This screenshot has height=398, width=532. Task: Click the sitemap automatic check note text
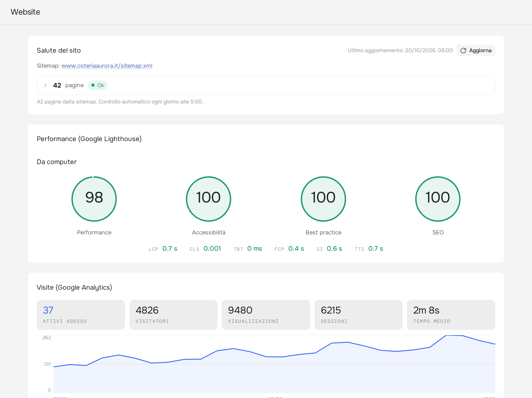pyautogui.click(x=120, y=102)
